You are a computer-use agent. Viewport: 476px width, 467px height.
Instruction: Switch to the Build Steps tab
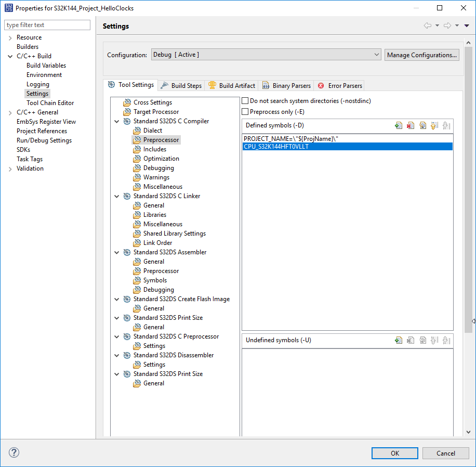pyautogui.click(x=181, y=86)
